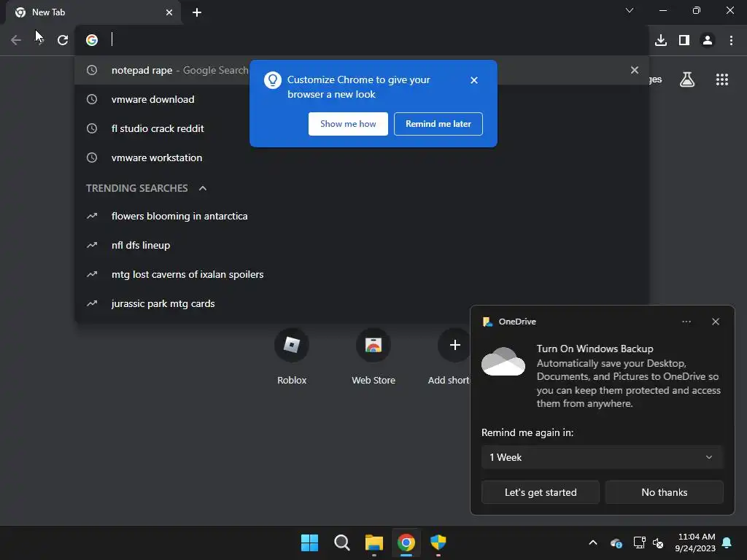Open the notification bell in the taskbar
The height and width of the screenshot is (560, 747).
pyautogui.click(x=727, y=542)
